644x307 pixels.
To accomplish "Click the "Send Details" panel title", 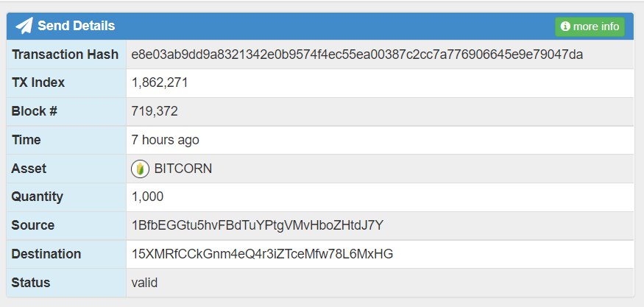I will click(x=76, y=27).
